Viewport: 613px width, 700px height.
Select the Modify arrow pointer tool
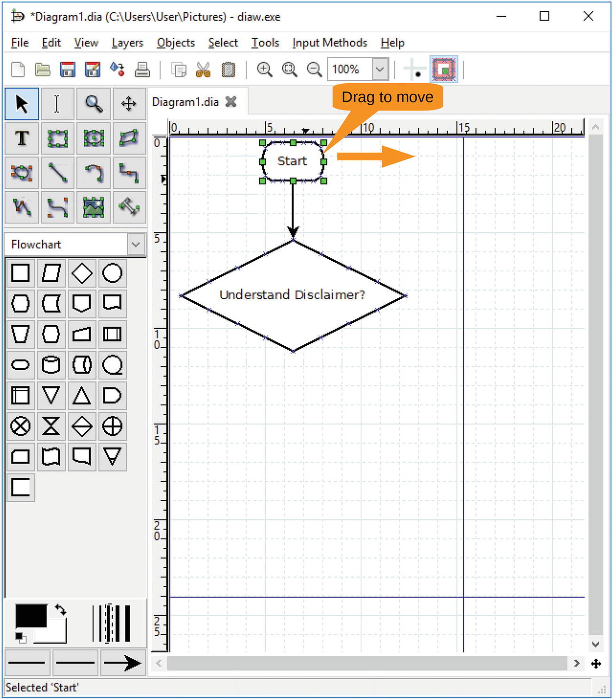(x=22, y=104)
